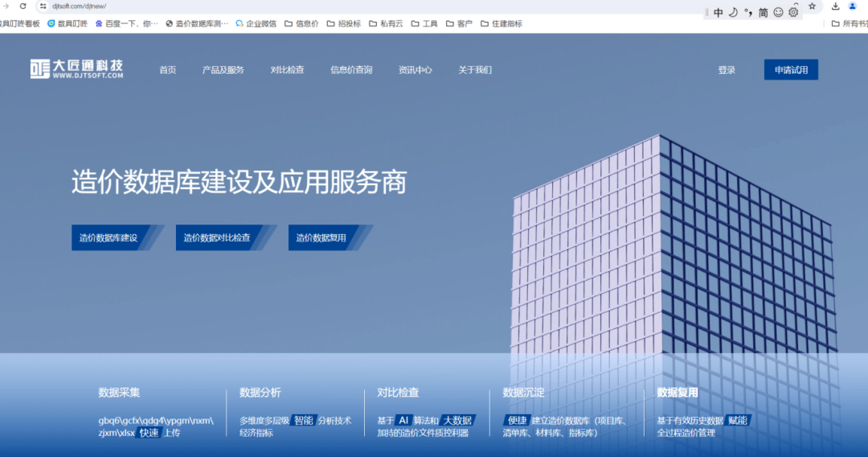The width and height of the screenshot is (868, 457).
Task: Click the forward navigation arrow
Action: tap(6, 6)
